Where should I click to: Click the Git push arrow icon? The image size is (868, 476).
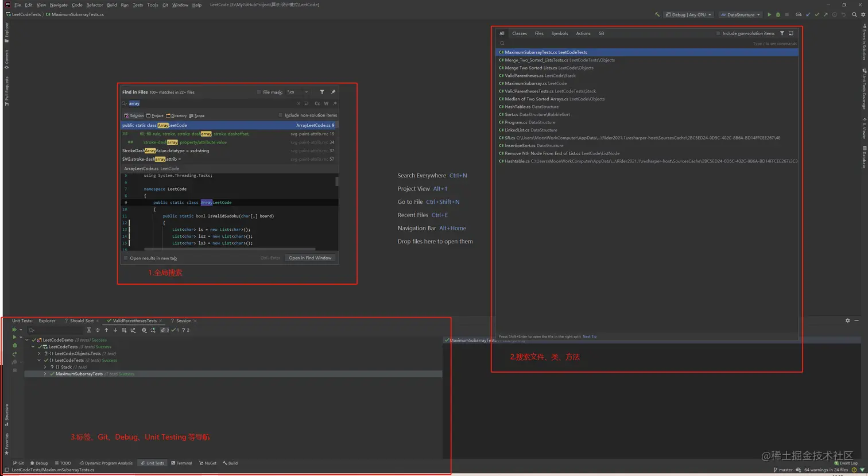pos(825,14)
